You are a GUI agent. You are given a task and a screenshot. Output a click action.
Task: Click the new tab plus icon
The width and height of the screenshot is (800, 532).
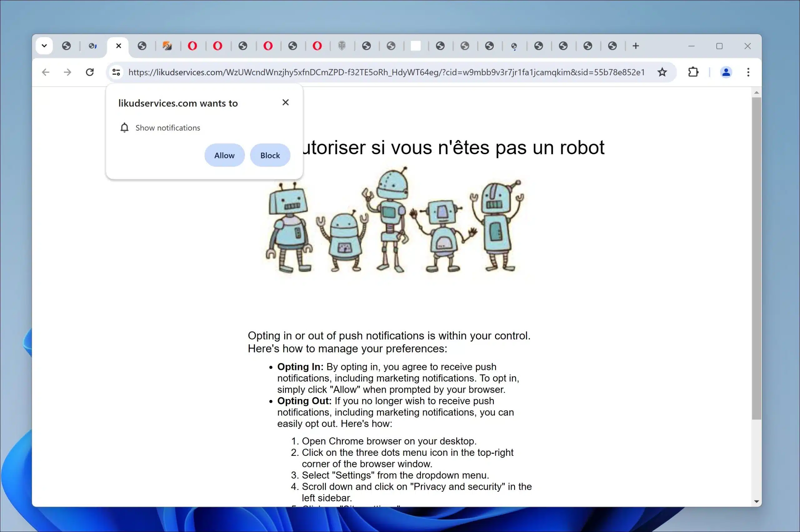636,46
